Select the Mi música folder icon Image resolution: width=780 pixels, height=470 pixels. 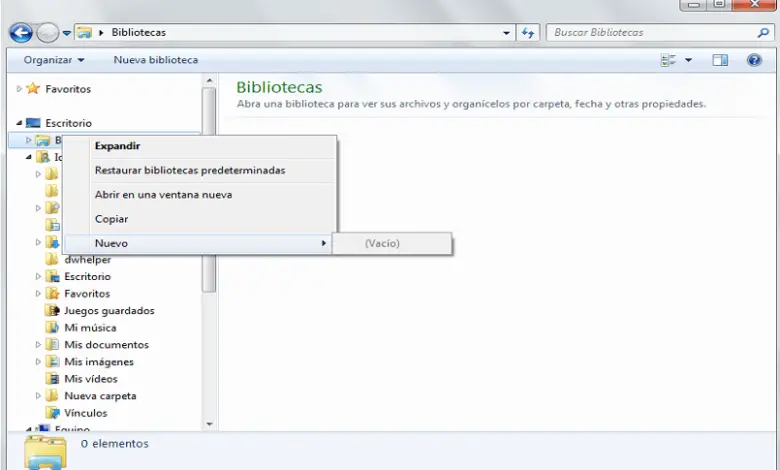[52, 327]
